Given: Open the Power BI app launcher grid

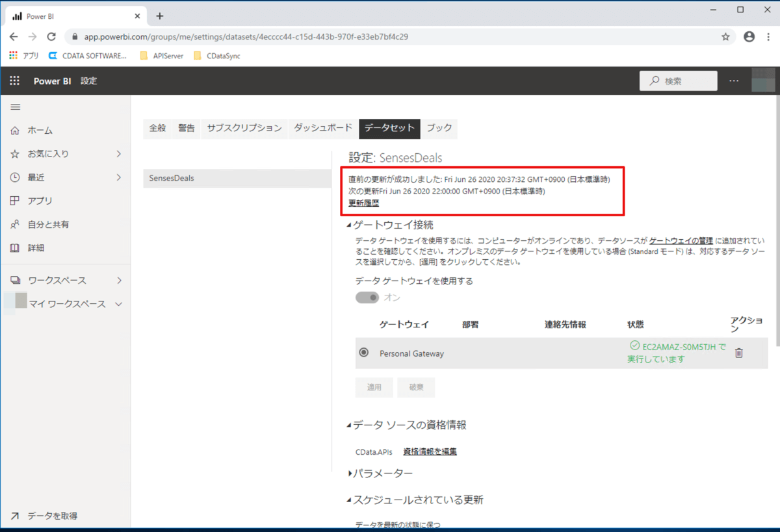Looking at the screenshot, I should (14, 81).
